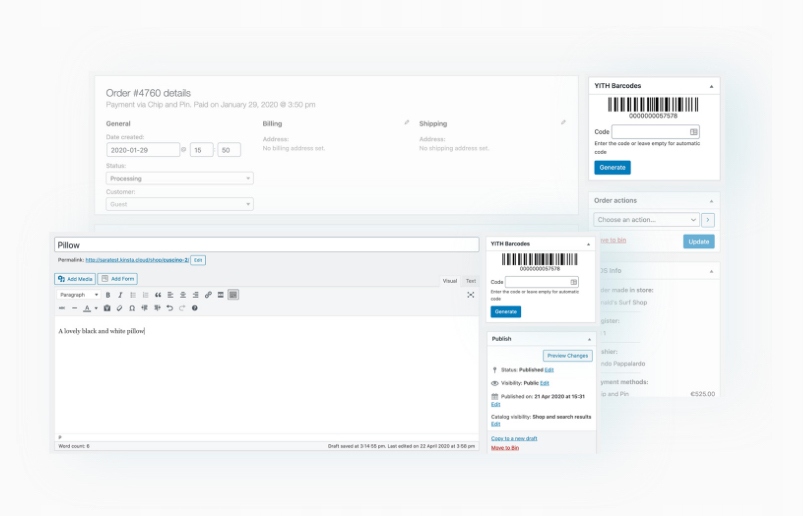Open the Paragraph format dropdown
803x516 pixels.
tap(79, 295)
